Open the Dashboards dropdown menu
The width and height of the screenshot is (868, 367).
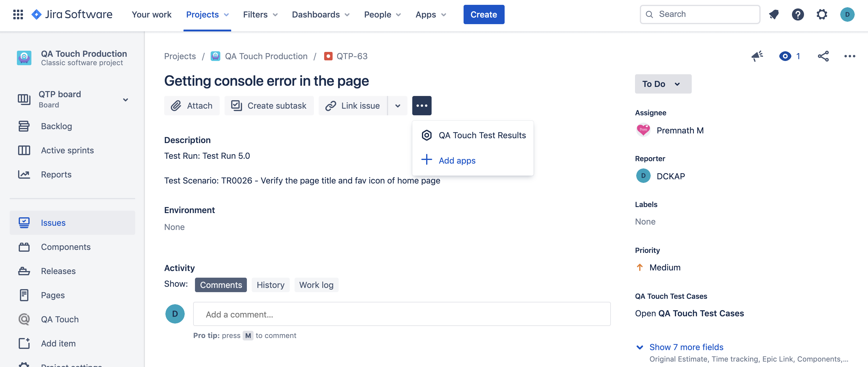[x=321, y=14]
